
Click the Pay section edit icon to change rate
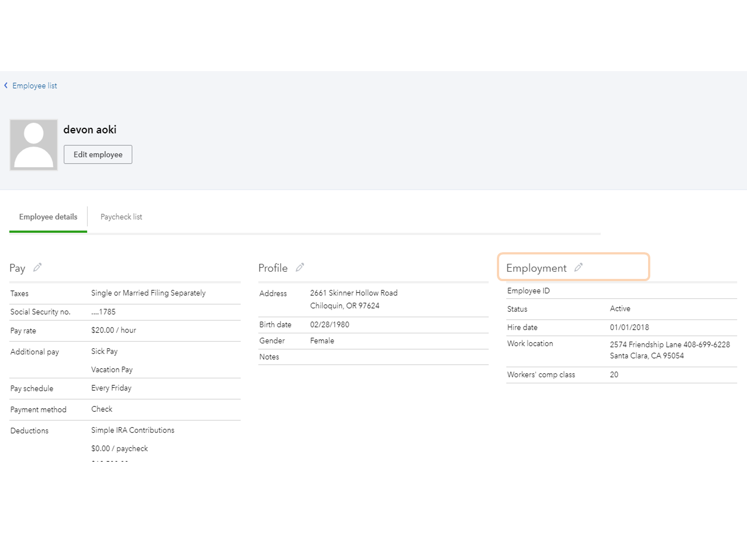(38, 267)
